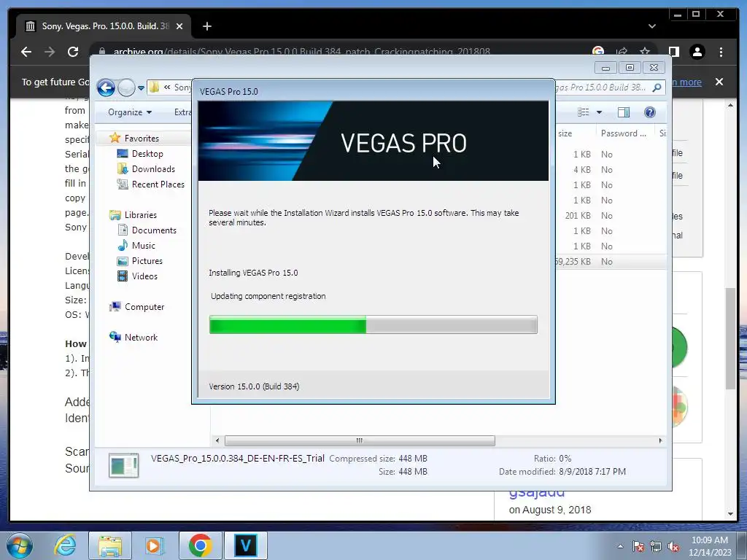Click the Chrome back arrow button

pyautogui.click(x=26, y=52)
